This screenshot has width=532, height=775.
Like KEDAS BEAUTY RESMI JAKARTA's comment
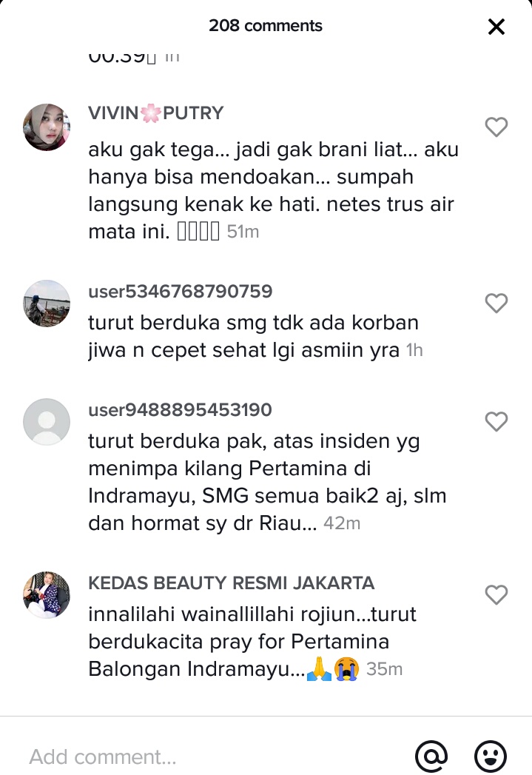(496, 594)
